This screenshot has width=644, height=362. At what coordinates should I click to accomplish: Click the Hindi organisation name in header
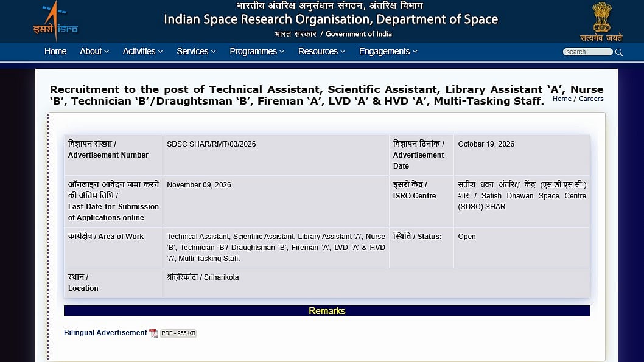tap(330, 5)
